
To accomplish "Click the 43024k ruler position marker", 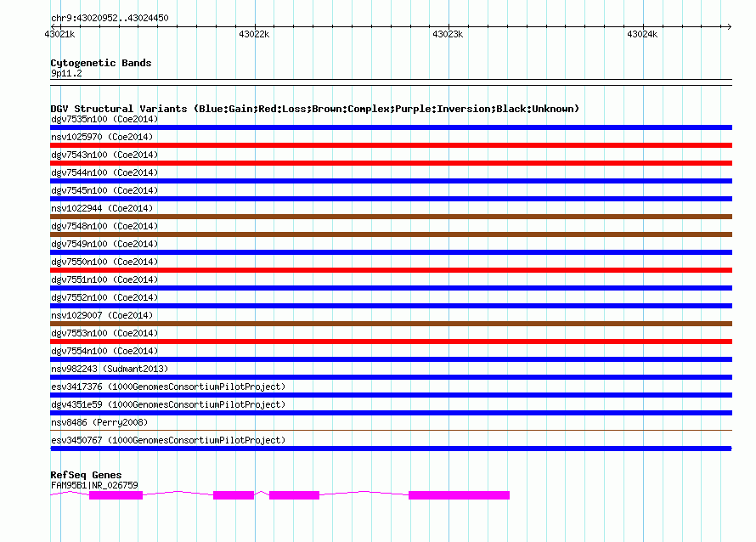I will tap(642, 34).
